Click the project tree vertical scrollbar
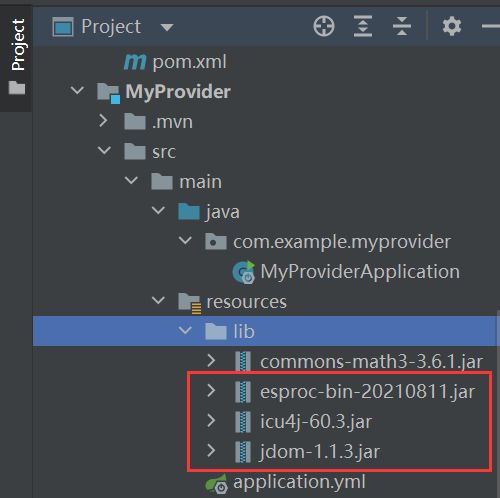 [x=498, y=403]
